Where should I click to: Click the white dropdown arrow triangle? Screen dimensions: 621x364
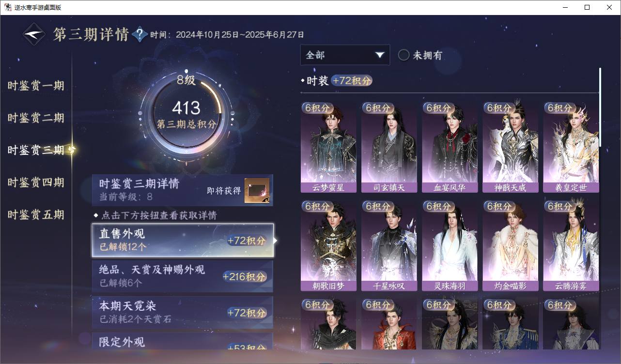[379, 55]
